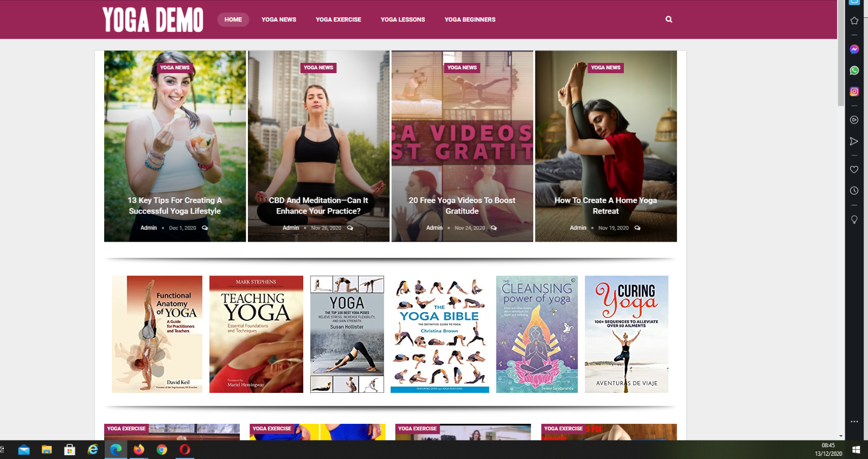The height and width of the screenshot is (459, 868).
Task: Click the Dec 1, 2020 date text
Action: (182, 228)
